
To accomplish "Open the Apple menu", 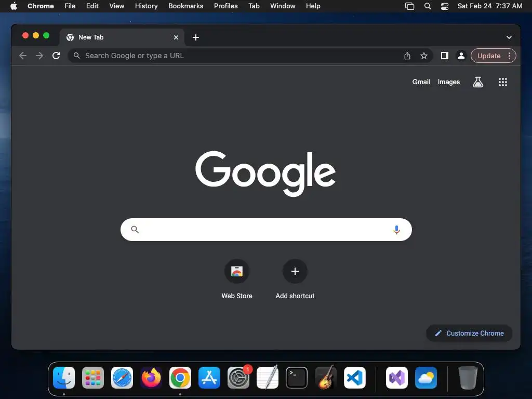I will (x=14, y=6).
